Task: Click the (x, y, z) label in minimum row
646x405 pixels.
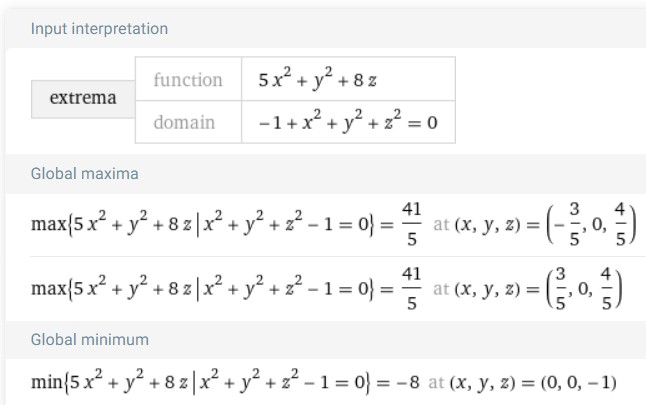Action: pos(483,383)
